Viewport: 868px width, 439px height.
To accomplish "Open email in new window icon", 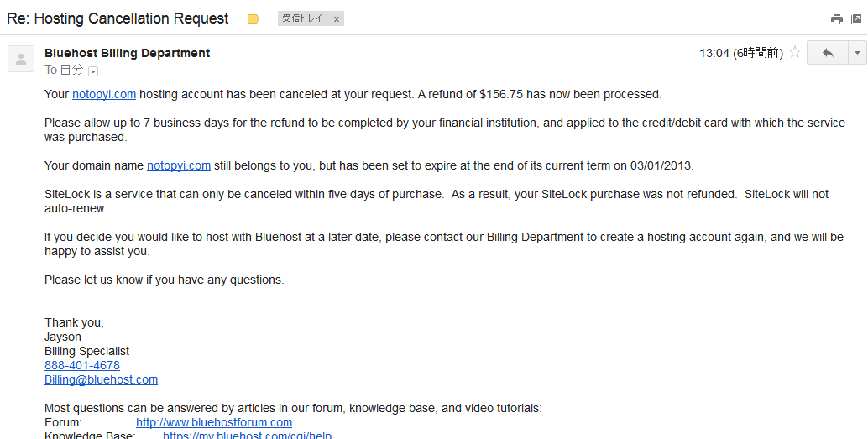I will click(x=858, y=19).
